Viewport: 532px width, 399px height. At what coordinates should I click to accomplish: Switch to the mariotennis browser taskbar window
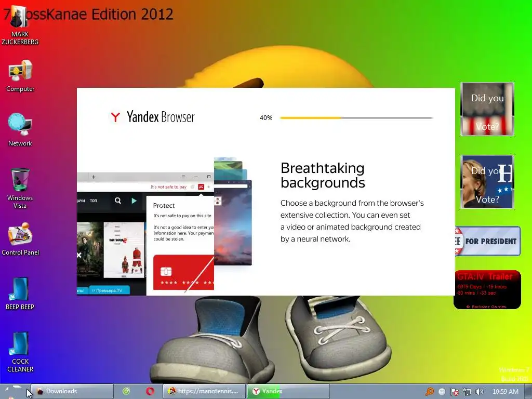pos(204,391)
